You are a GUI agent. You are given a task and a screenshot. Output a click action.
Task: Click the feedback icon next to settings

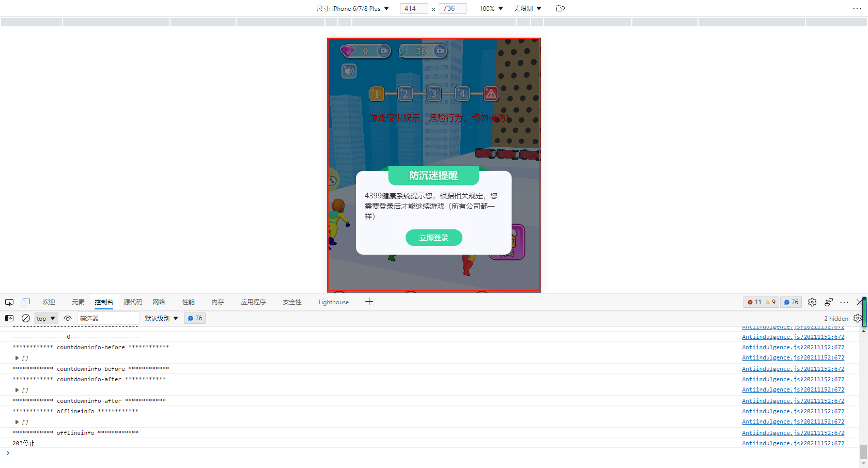[x=829, y=302]
